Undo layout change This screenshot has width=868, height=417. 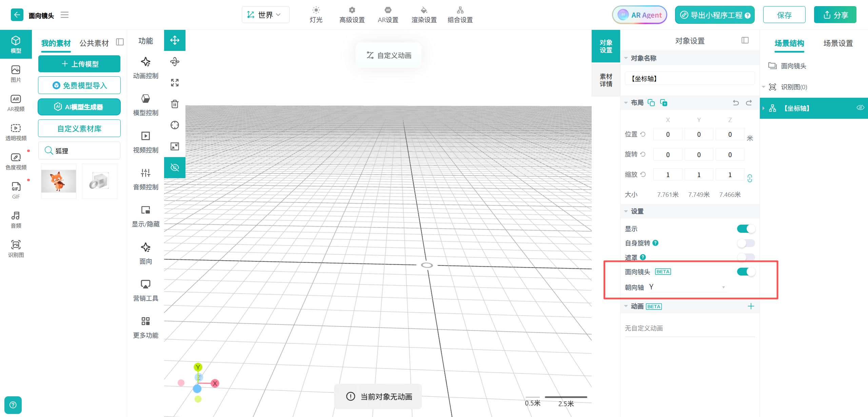point(736,102)
